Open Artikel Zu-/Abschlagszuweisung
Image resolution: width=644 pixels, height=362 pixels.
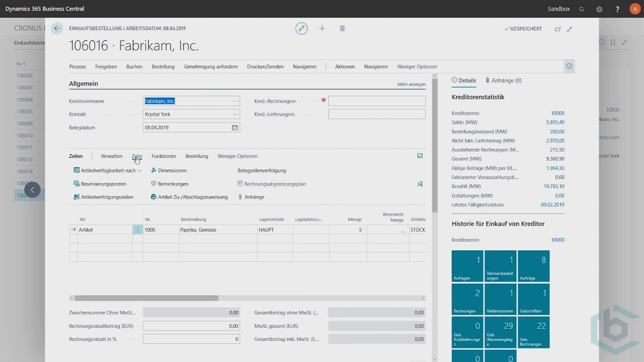point(189,197)
